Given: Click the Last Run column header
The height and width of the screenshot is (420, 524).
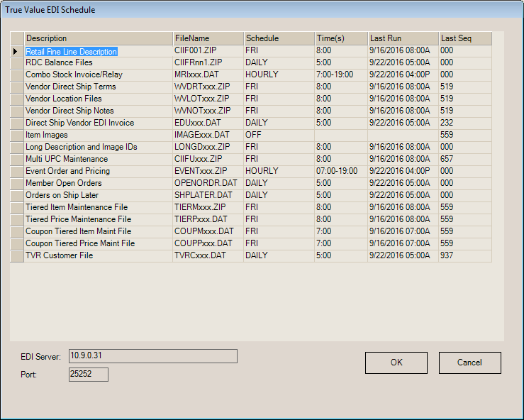Looking at the screenshot, I should coord(403,38).
